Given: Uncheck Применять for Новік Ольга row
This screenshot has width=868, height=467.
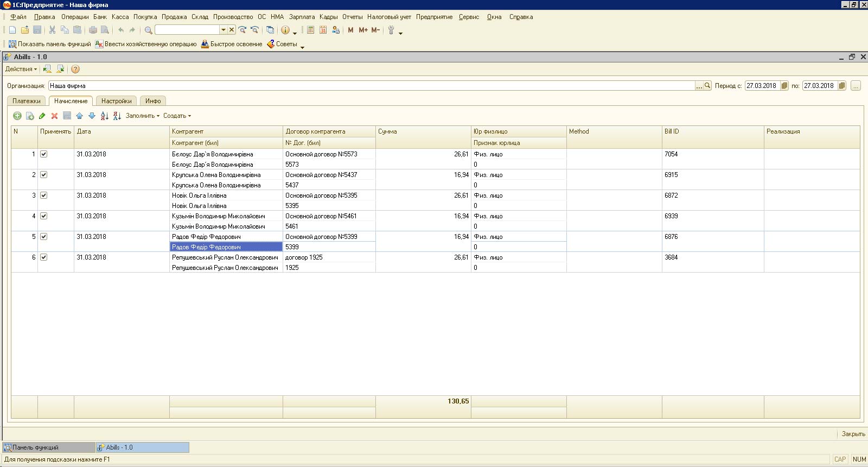Looking at the screenshot, I should (x=44, y=195).
